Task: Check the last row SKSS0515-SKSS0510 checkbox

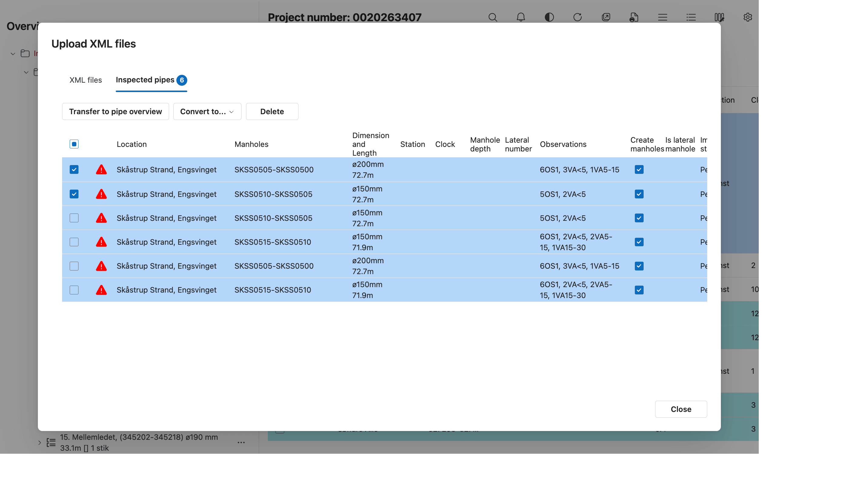Action: tap(74, 290)
